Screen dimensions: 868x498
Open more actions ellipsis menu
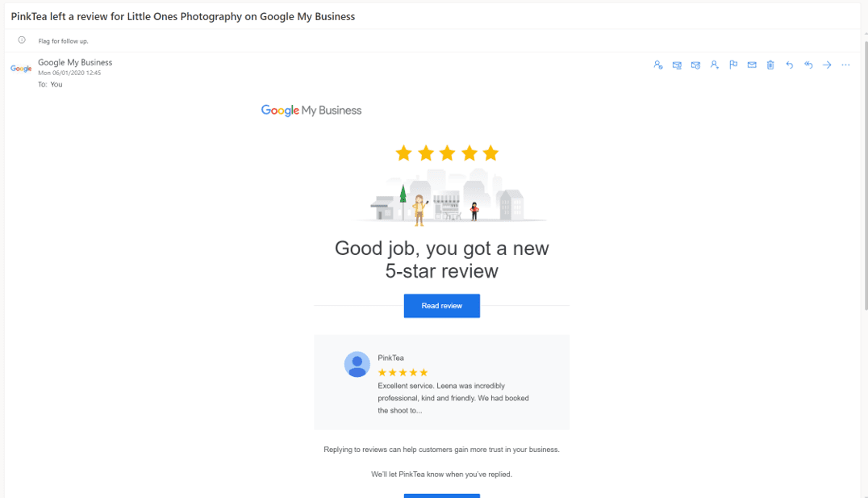click(x=845, y=65)
